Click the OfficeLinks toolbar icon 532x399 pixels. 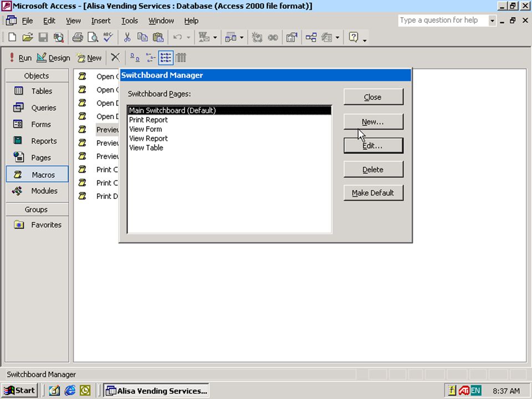tap(204, 37)
